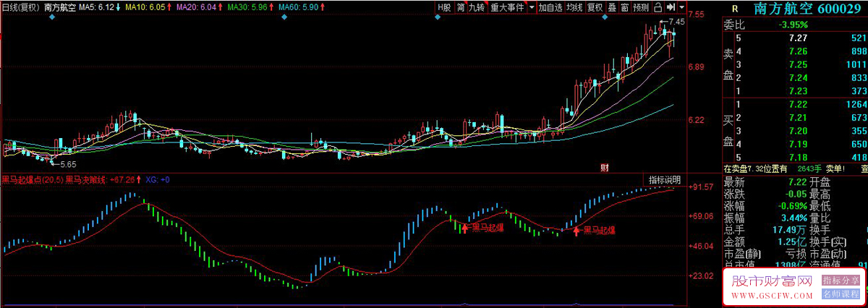Click the 振幅 3.44% value
This screenshot has width=868, height=308.
pyautogui.click(x=793, y=218)
